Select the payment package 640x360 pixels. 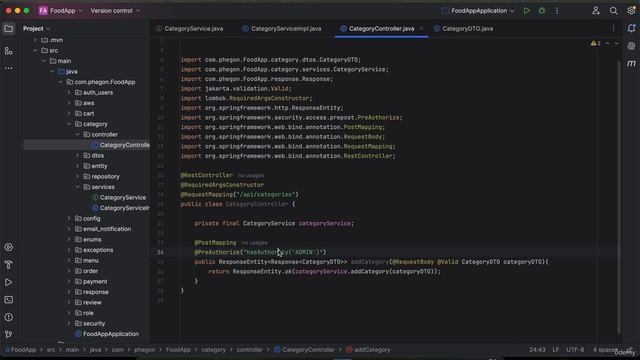click(x=95, y=282)
